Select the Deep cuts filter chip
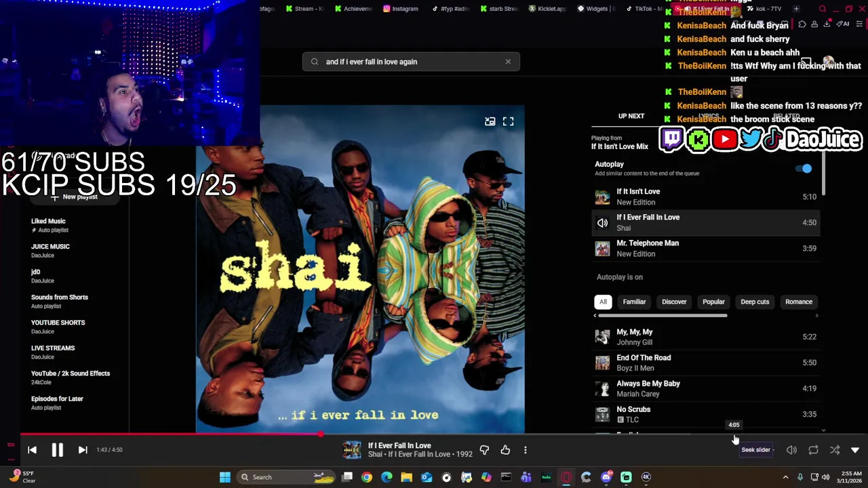The height and width of the screenshot is (488, 868). (x=755, y=302)
